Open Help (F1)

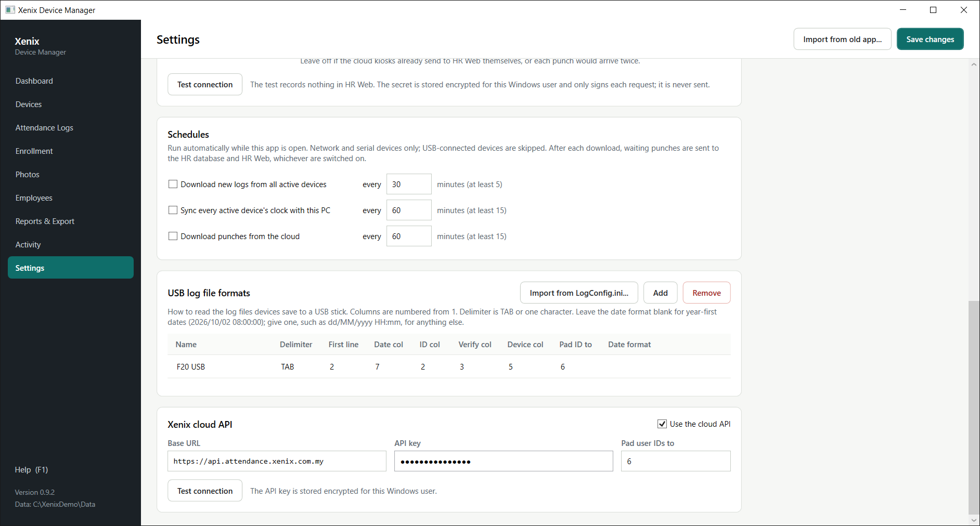pos(32,469)
